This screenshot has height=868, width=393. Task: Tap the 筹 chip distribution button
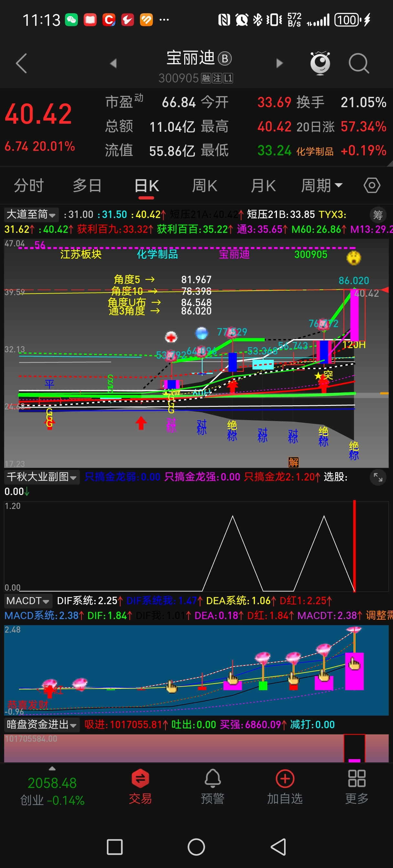(378, 215)
